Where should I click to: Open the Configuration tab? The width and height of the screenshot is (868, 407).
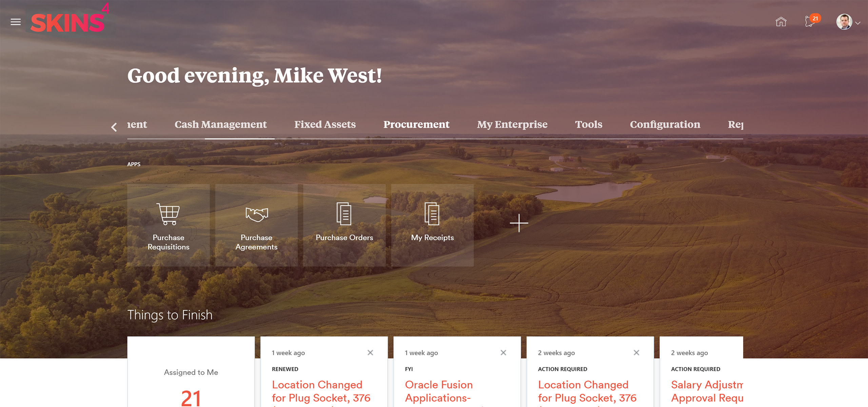[x=665, y=124]
